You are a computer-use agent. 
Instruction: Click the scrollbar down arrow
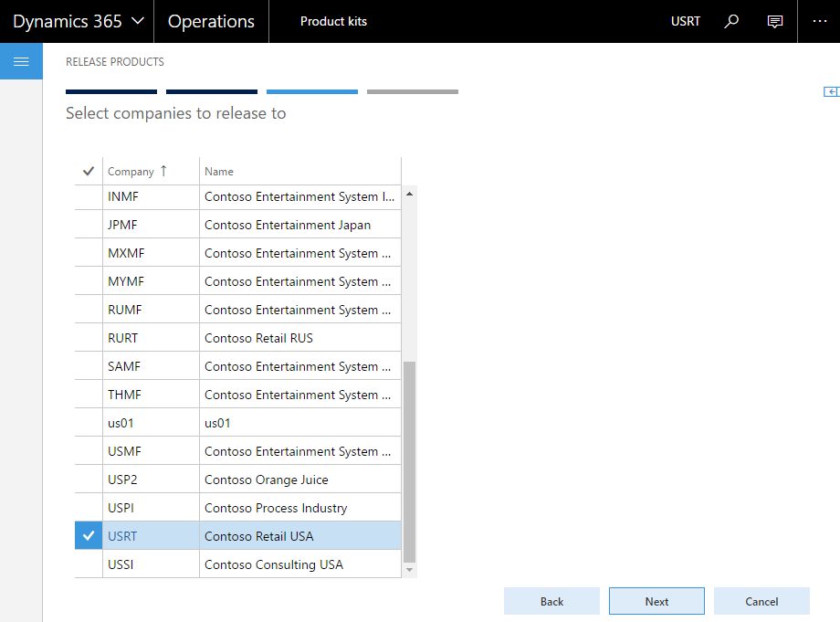pos(409,570)
